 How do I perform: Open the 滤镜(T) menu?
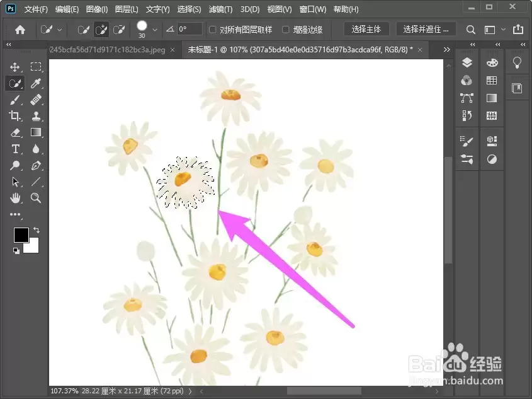tap(220, 9)
